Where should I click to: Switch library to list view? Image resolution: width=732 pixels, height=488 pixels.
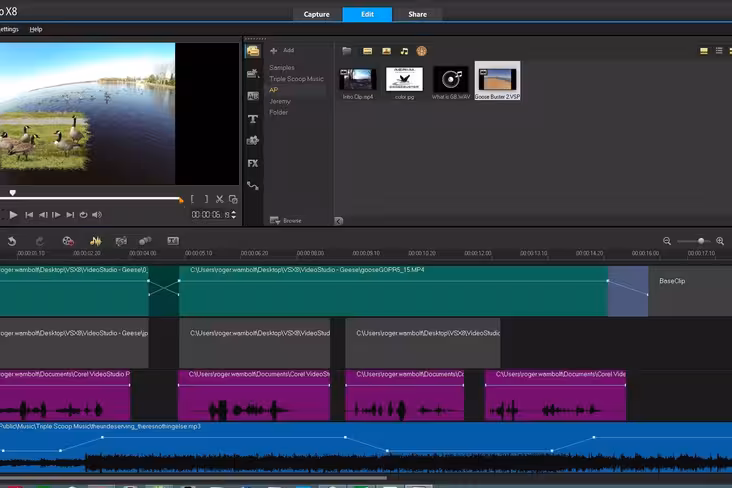719,50
